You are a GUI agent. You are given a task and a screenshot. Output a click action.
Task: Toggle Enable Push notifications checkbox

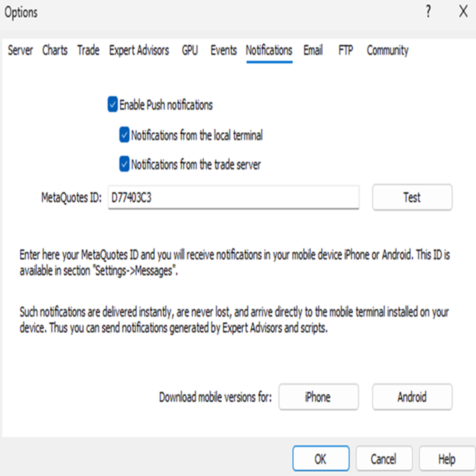[x=113, y=105]
